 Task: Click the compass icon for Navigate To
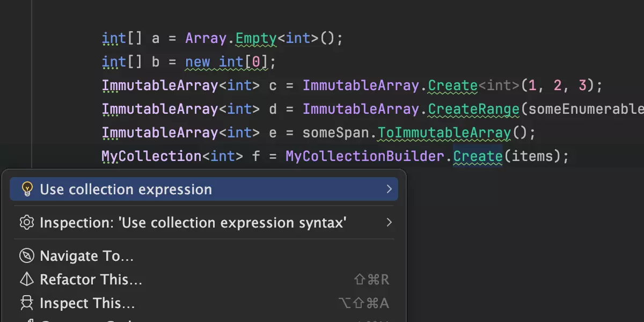tap(26, 256)
